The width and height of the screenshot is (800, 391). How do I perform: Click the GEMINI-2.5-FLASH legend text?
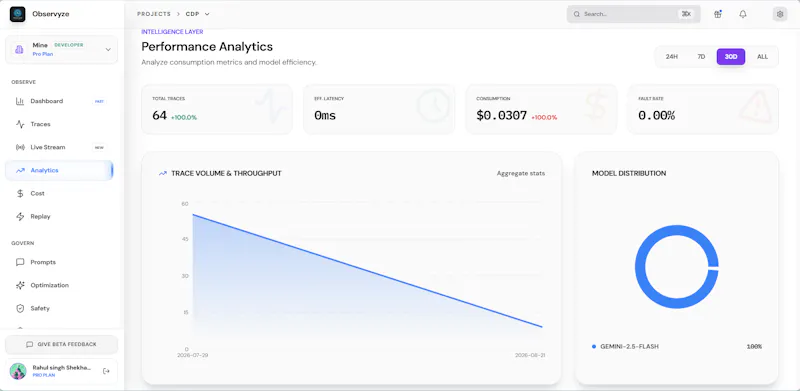pos(629,347)
